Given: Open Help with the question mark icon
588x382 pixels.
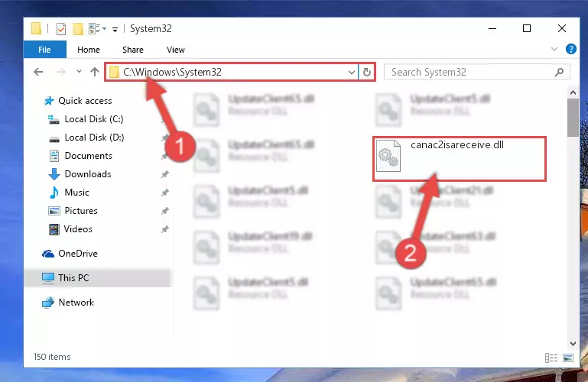Looking at the screenshot, I should [570, 49].
